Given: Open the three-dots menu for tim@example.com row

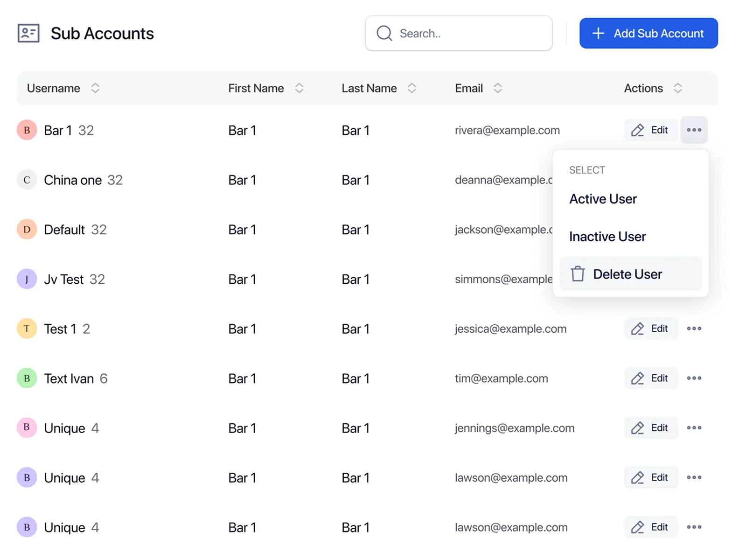Looking at the screenshot, I should pyautogui.click(x=694, y=378).
